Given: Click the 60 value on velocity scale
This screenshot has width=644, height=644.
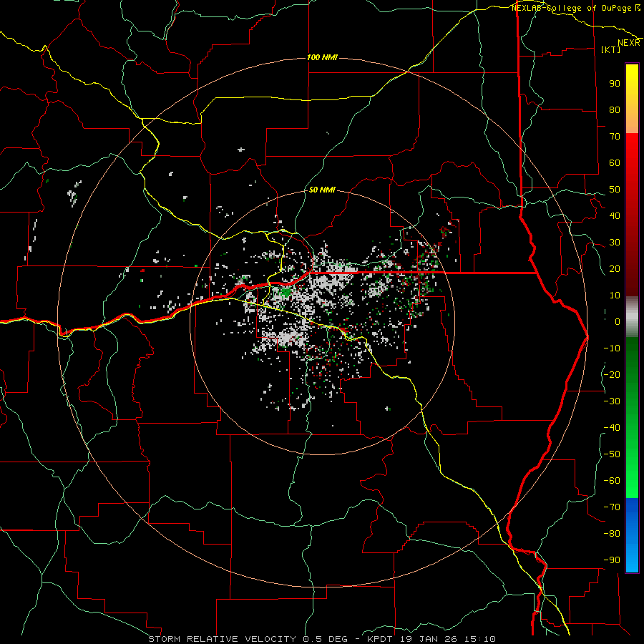Looking at the screenshot, I should pyautogui.click(x=615, y=163).
